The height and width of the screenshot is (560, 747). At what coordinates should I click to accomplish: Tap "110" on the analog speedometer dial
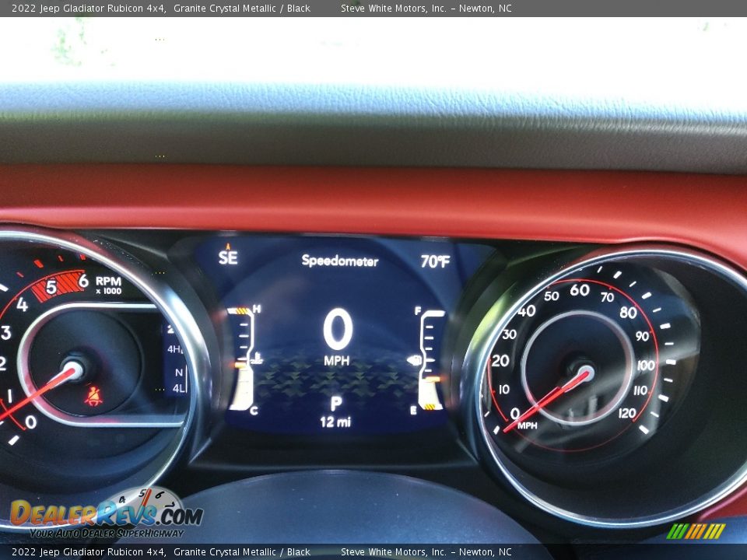coord(640,390)
